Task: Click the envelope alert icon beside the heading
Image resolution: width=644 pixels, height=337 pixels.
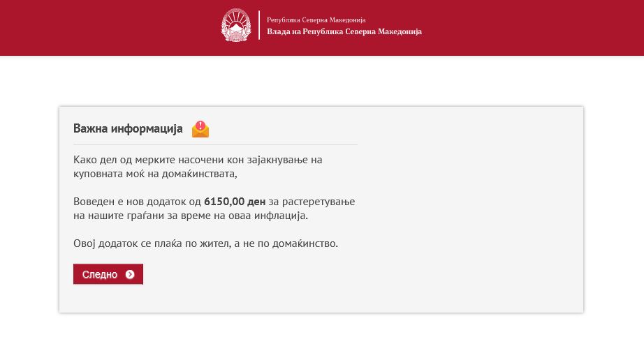Action: (x=200, y=129)
